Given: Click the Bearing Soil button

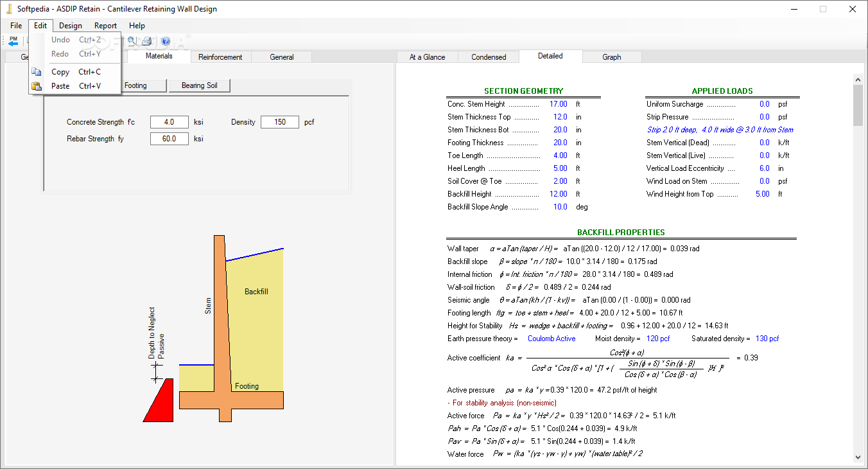Looking at the screenshot, I should pyautogui.click(x=199, y=85).
